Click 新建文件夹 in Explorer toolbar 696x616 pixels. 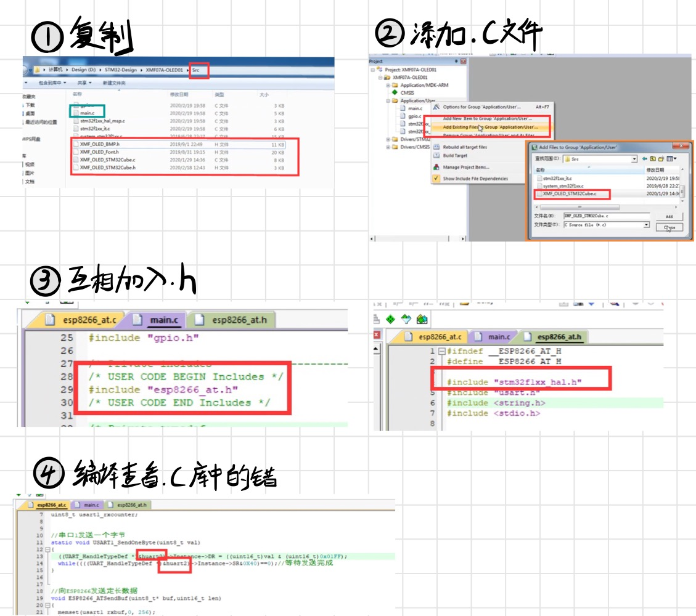click(115, 83)
